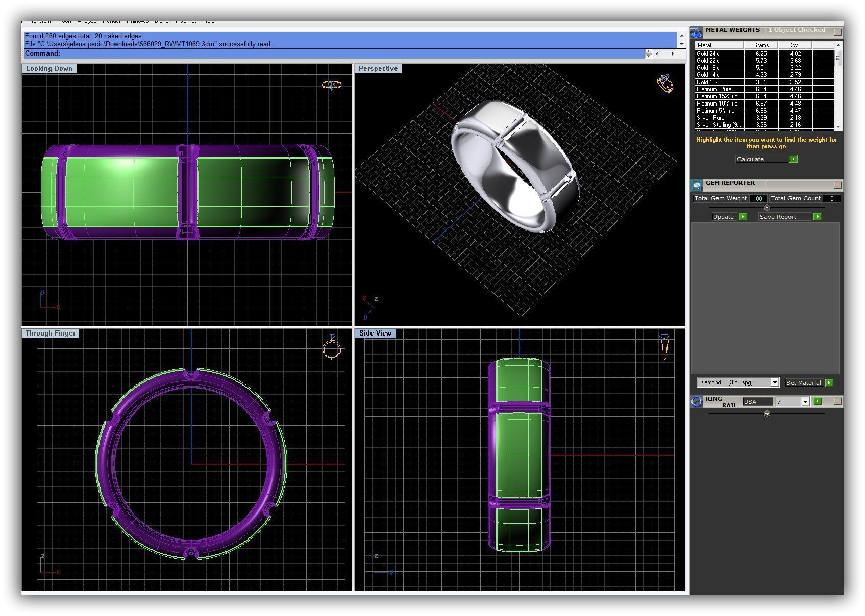Click the ring orientation icon in Perspective viewport

pyautogui.click(x=665, y=84)
